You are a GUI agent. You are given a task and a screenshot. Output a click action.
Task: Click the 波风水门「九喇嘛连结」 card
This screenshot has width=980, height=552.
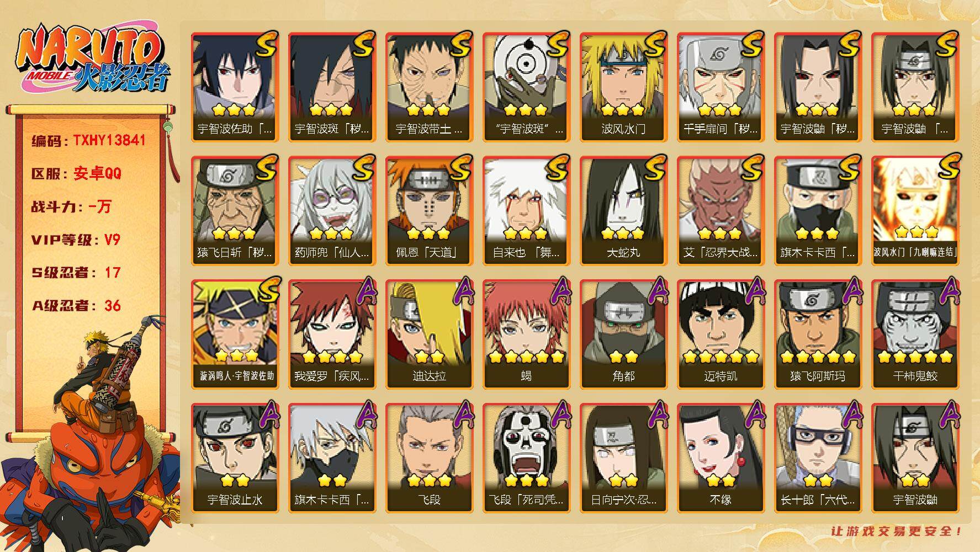[x=915, y=210]
